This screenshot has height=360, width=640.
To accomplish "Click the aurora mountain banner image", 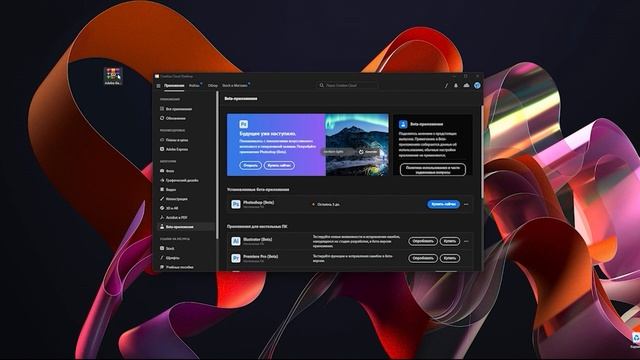I will [x=357, y=145].
